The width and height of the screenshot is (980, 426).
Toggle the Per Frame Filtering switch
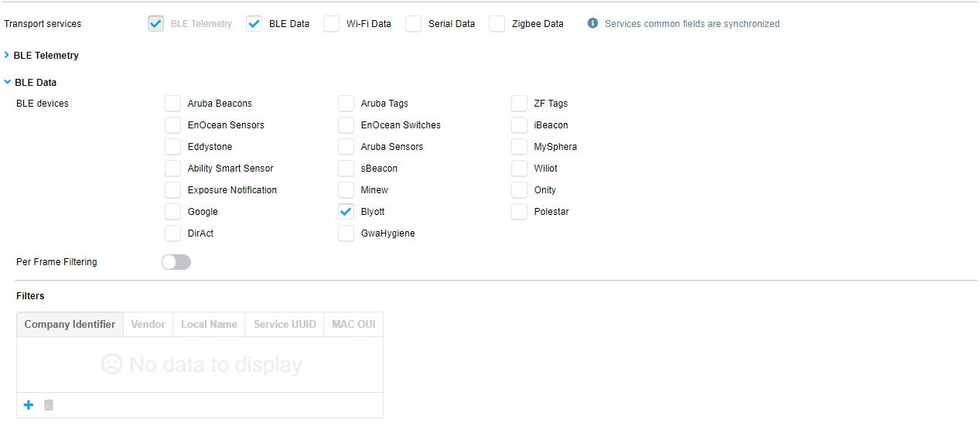(x=176, y=262)
